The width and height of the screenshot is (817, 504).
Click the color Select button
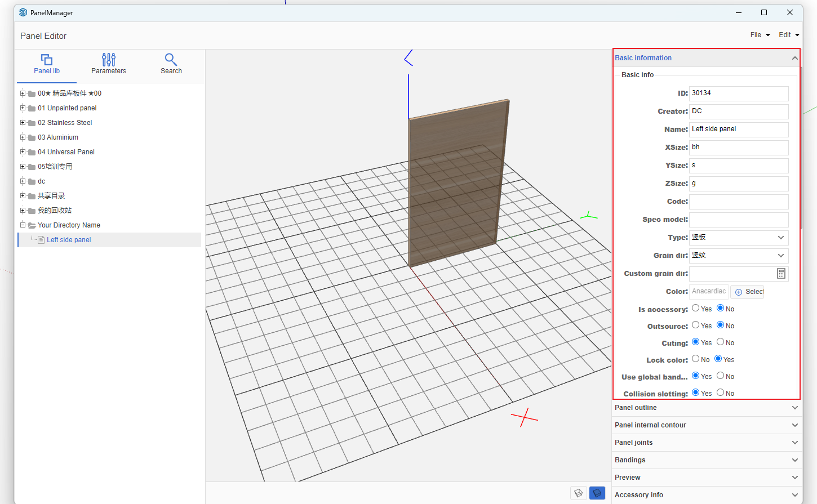coord(748,292)
